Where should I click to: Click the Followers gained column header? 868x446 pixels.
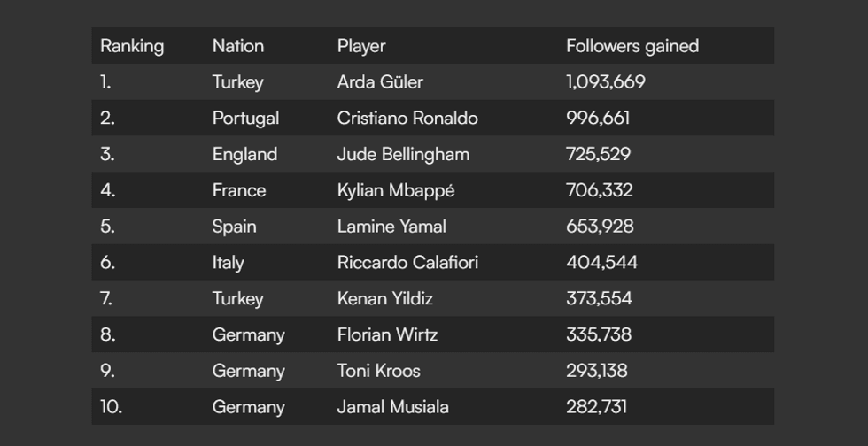click(632, 46)
